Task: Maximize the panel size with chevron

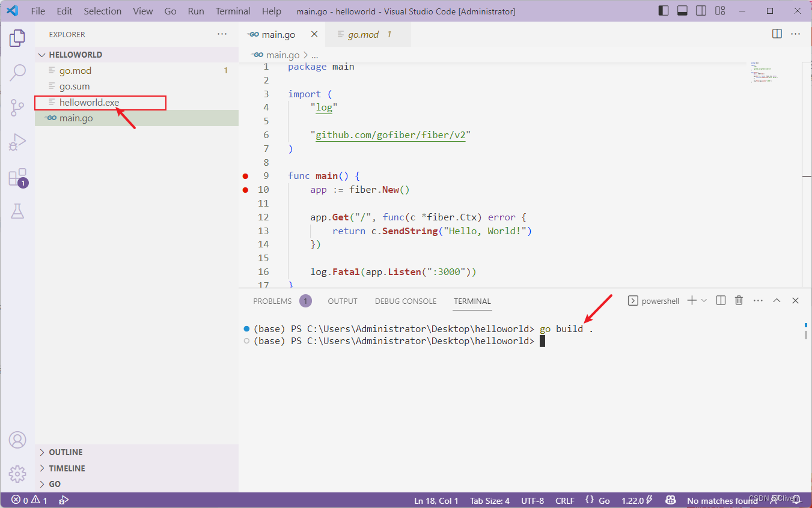Action: tap(777, 300)
